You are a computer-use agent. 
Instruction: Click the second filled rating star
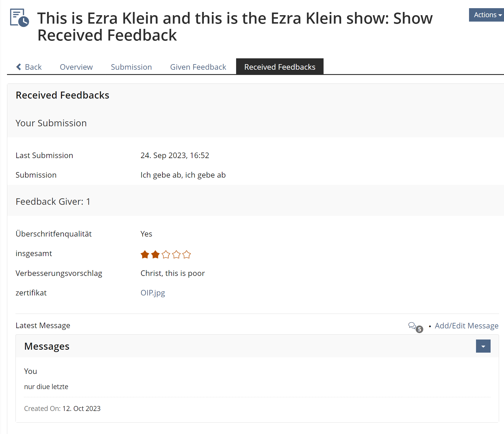155,255
